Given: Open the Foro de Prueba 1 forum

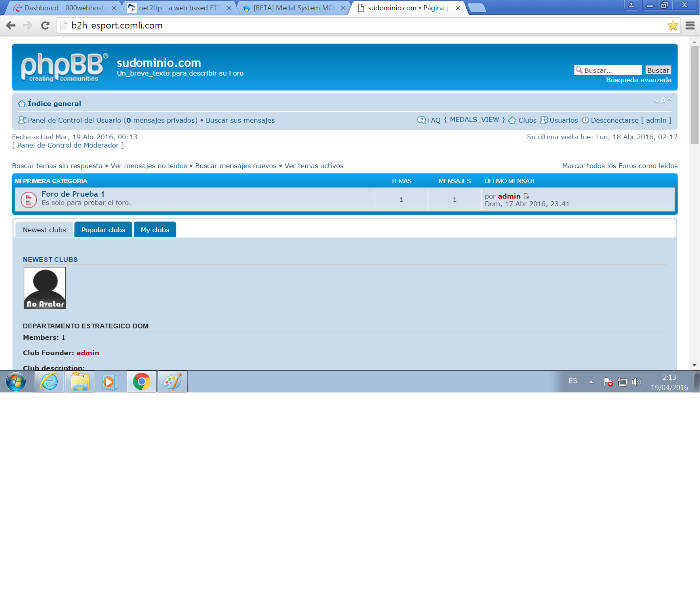Looking at the screenshot, I should [73, 194].
